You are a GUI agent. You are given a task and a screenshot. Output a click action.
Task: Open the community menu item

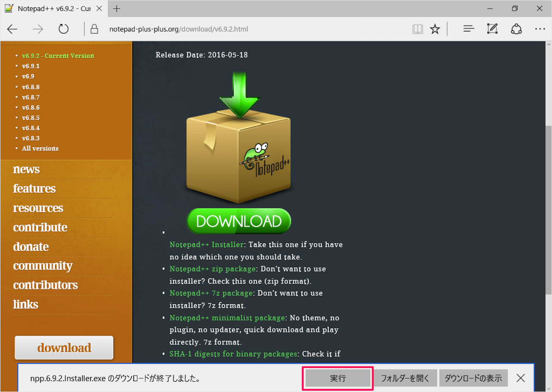click(43, 266)
